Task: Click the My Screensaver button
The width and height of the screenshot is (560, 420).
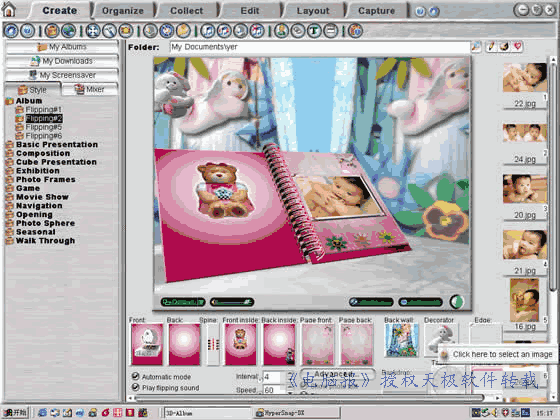Action: [62, 75]
